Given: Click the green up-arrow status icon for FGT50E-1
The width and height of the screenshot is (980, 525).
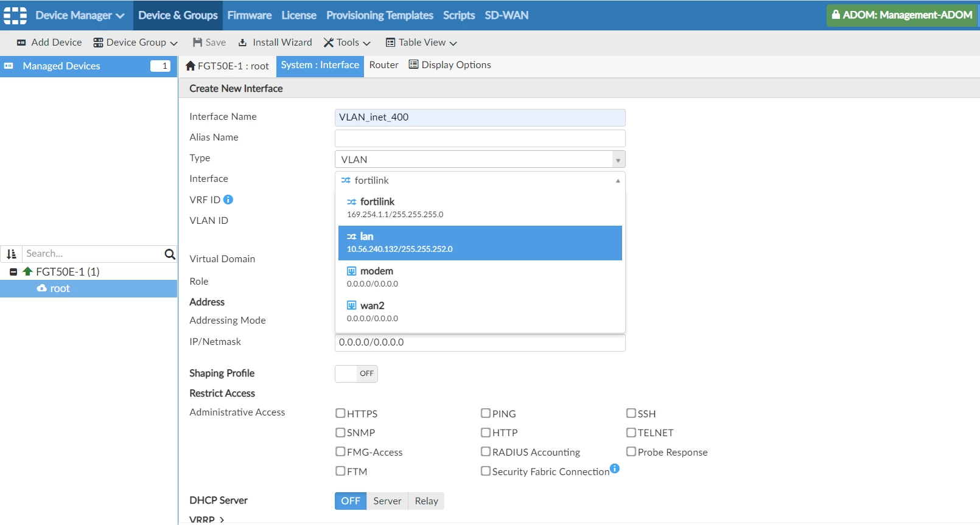Looking at the screenshot, I should [x=27, y=271].
